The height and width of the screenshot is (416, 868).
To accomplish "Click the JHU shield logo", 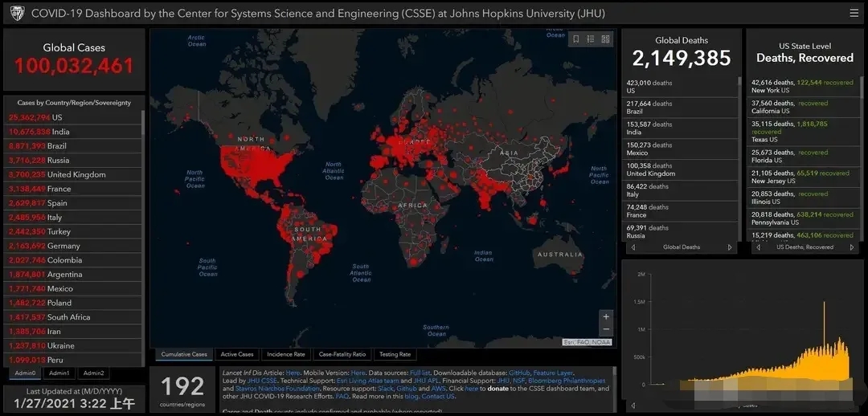I will 17,14.
